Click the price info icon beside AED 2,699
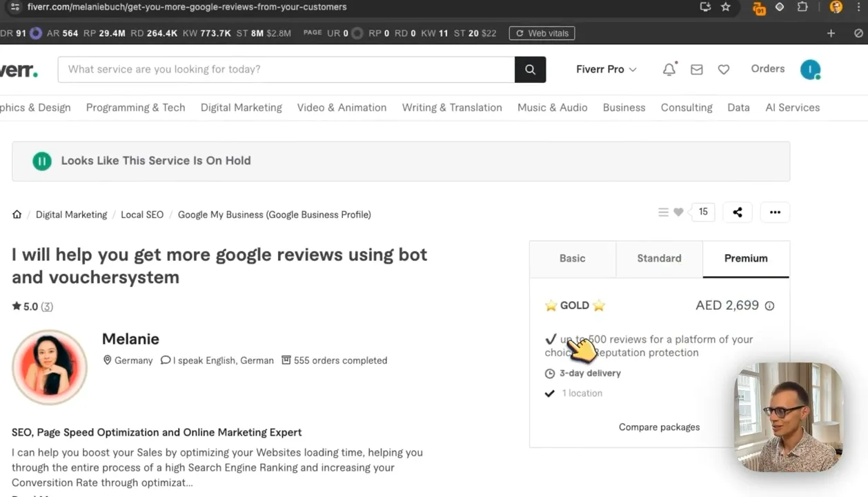 pyautogui.click(x=769, y=306)
